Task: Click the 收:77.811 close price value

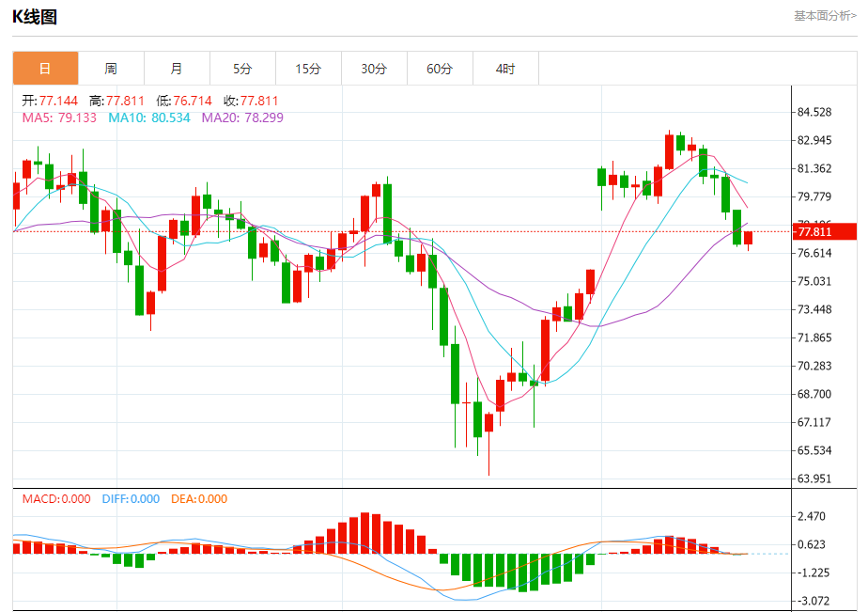Action: [251, 101]
